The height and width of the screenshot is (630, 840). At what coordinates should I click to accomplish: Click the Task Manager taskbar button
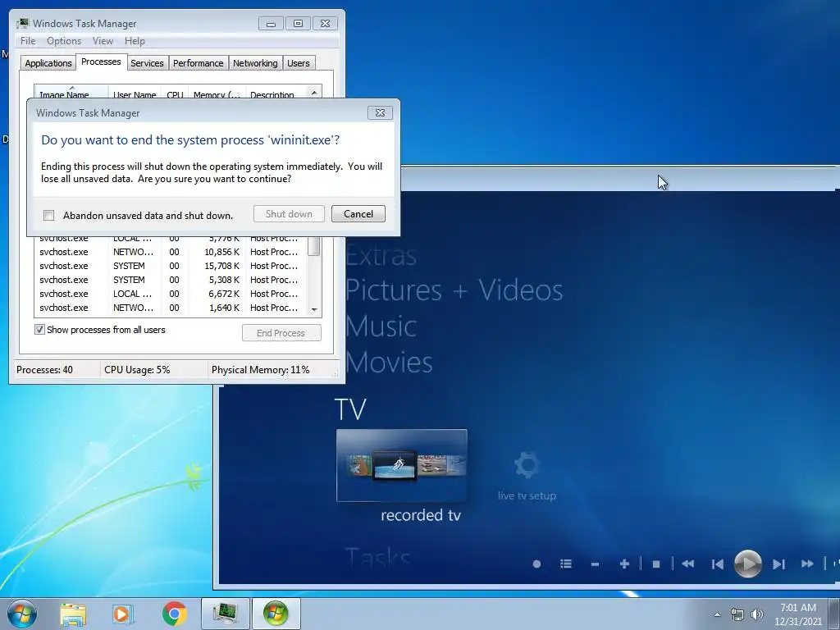225,614
